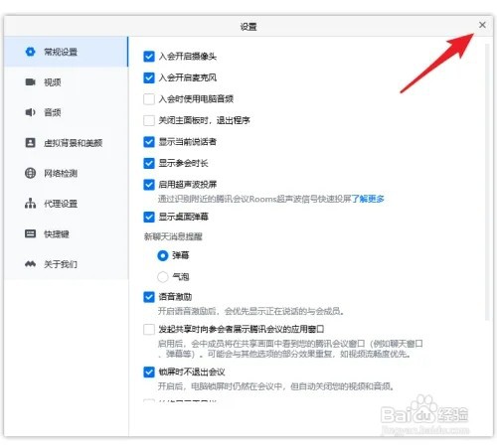Click the 代理设置 network icon

click(x=30, y=203)
